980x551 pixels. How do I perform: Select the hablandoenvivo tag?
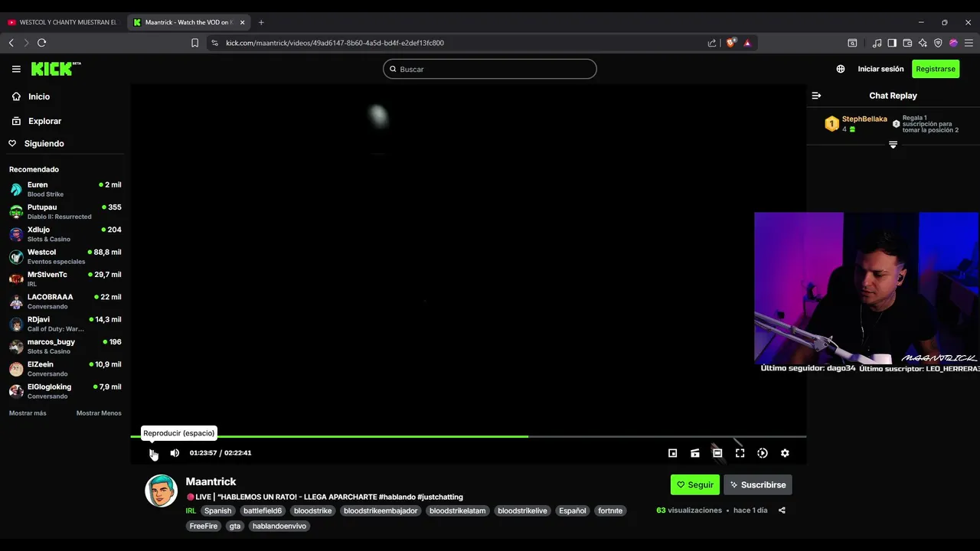279,526
